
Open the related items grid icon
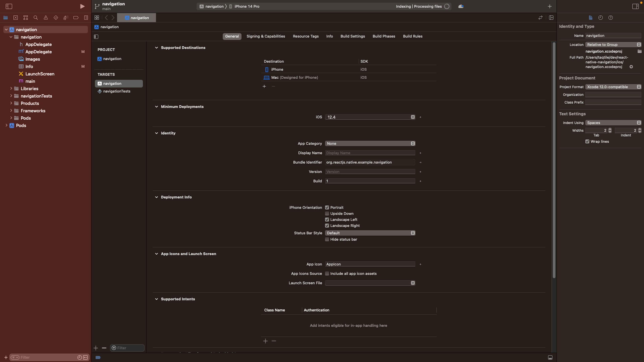[x=97, y=17]
